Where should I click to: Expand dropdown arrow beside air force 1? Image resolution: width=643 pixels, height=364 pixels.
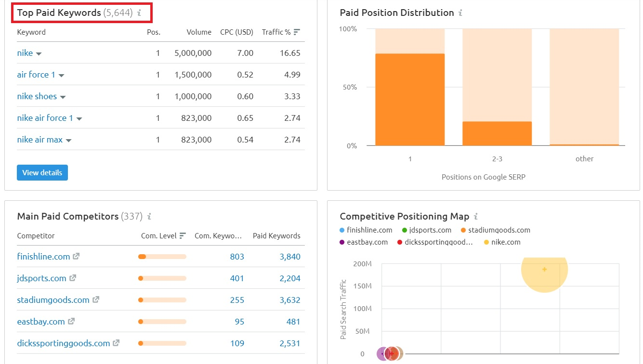pos(61,76)
